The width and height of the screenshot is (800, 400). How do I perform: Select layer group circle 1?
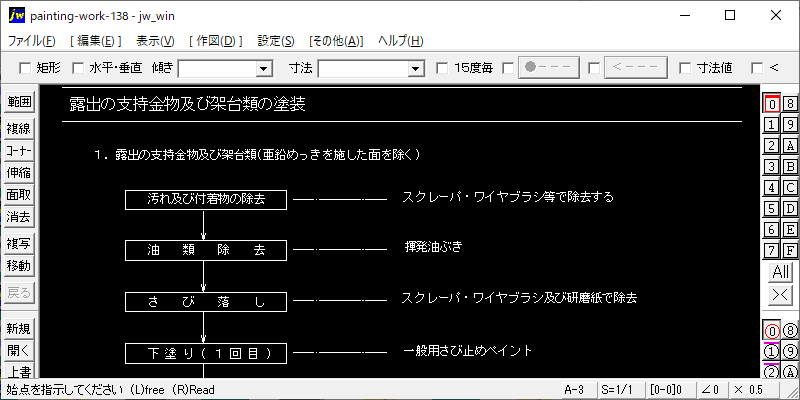772,352
